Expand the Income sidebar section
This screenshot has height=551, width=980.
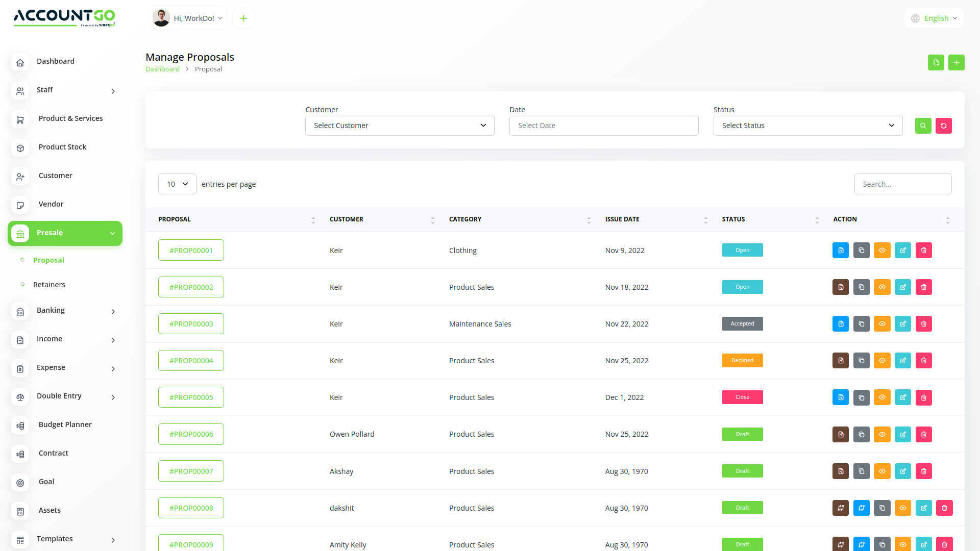pos(49,338)
